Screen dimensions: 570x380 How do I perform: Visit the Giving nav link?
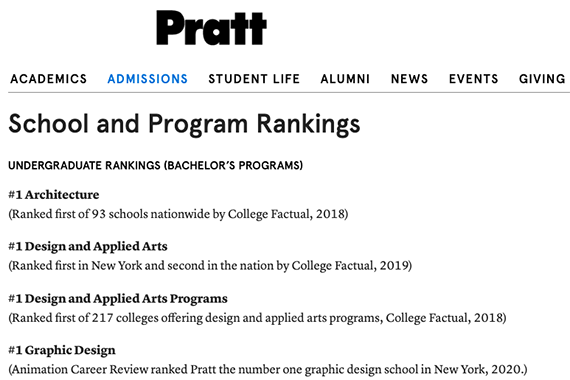pyautogui.click(x=542, y=79)
